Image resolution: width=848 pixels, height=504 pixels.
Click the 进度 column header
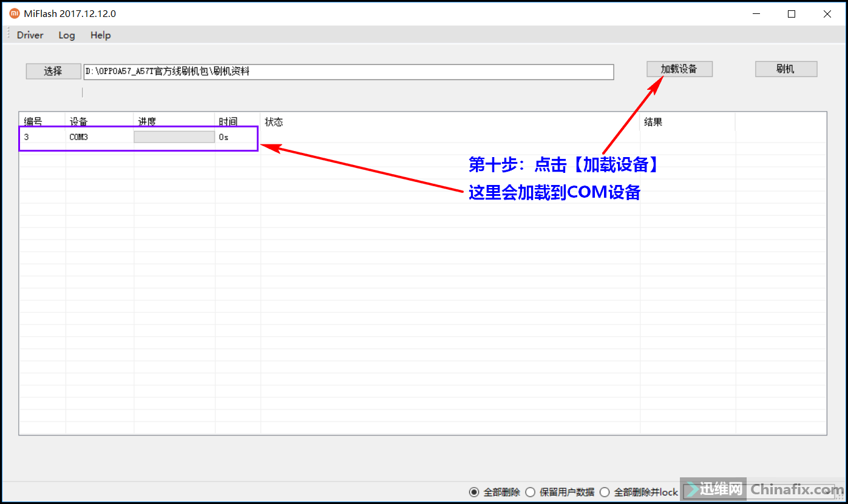[x=174, y=121]
